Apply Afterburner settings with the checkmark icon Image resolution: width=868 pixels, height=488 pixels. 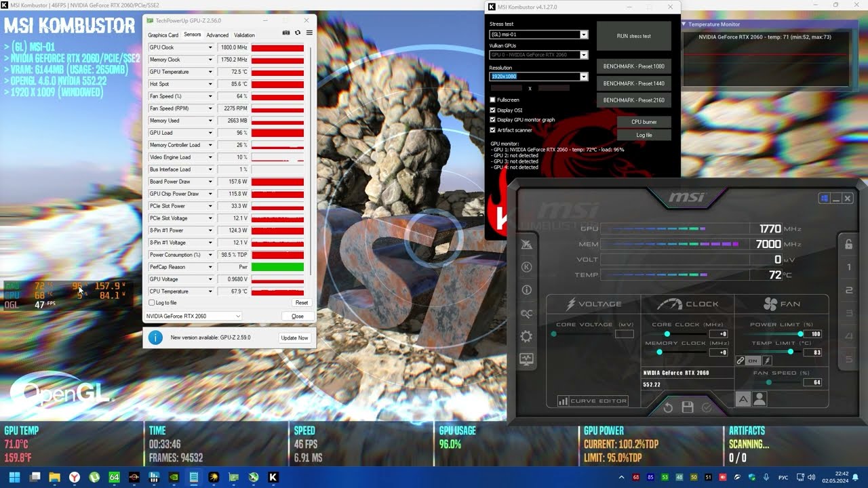(707, 407)
